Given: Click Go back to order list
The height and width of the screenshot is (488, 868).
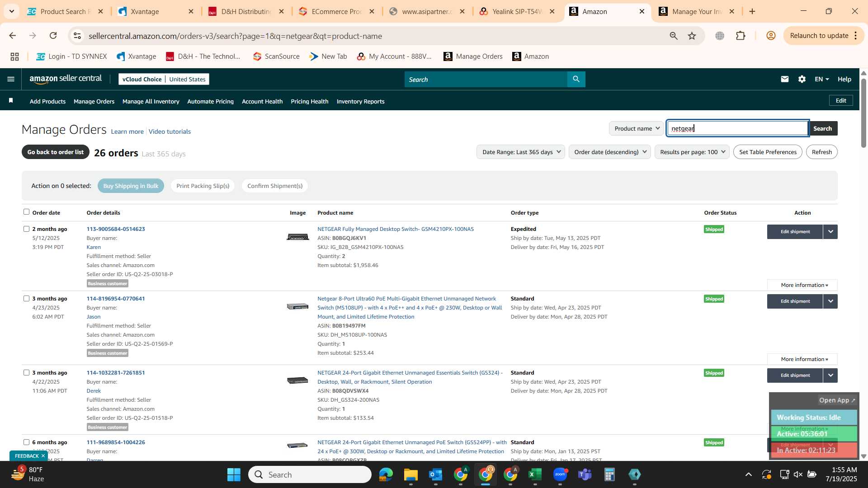Looking at the screenshot, I should point(55,152).
